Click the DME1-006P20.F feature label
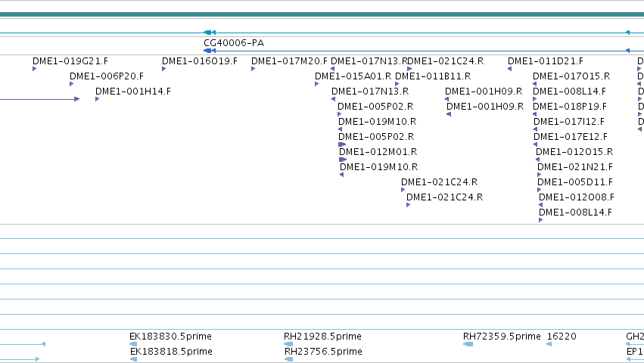This screenshot has width=644, height=363. pos(107,76)
